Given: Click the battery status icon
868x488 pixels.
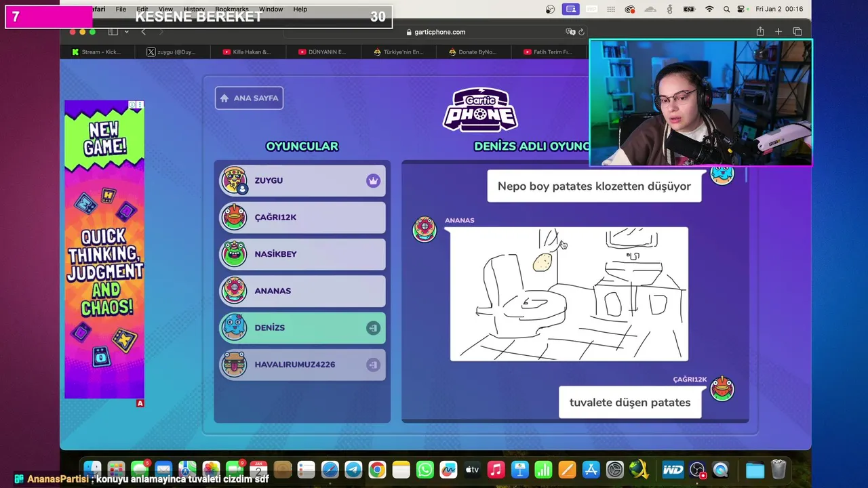Looking at the screenshot, I should click(689, 9).
